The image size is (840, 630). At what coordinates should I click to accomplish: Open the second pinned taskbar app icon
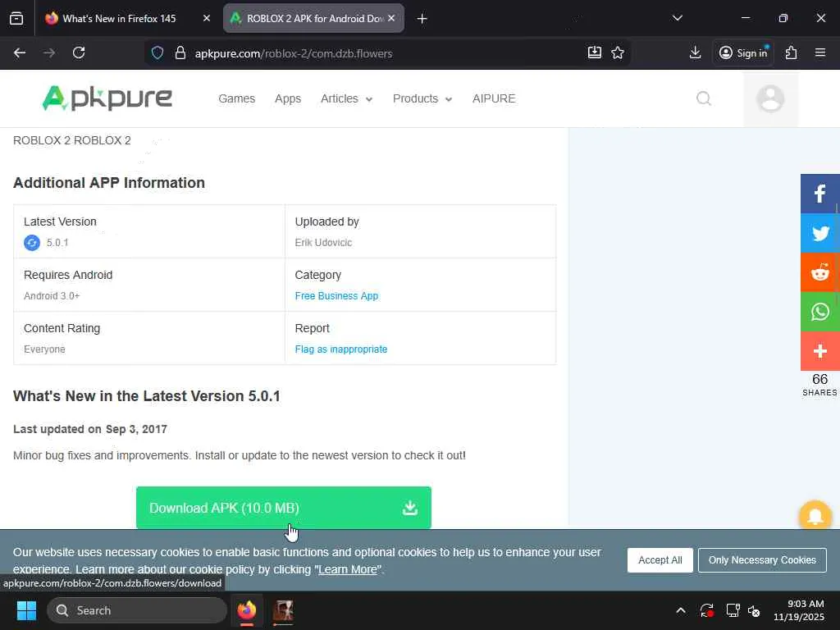coord(283,610)
